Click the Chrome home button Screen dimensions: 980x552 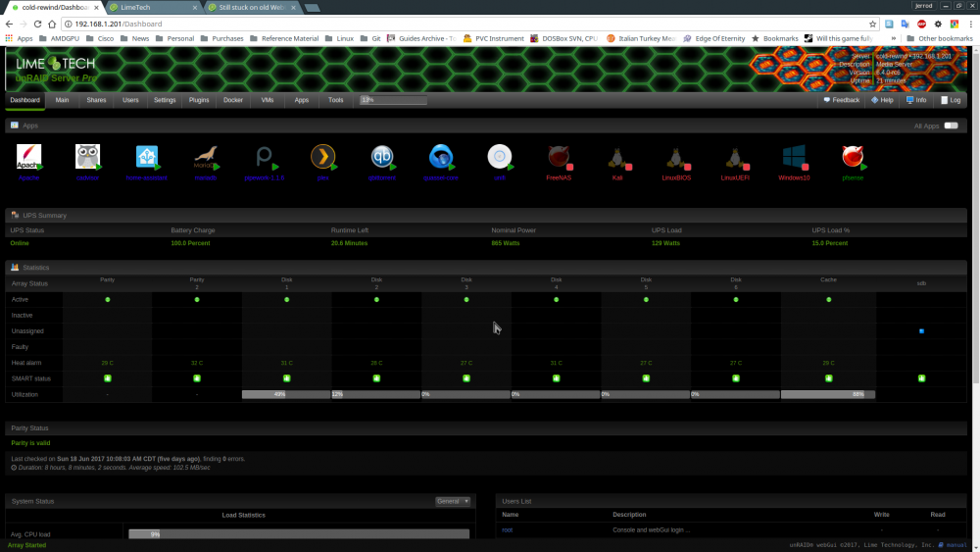point(52,24)
